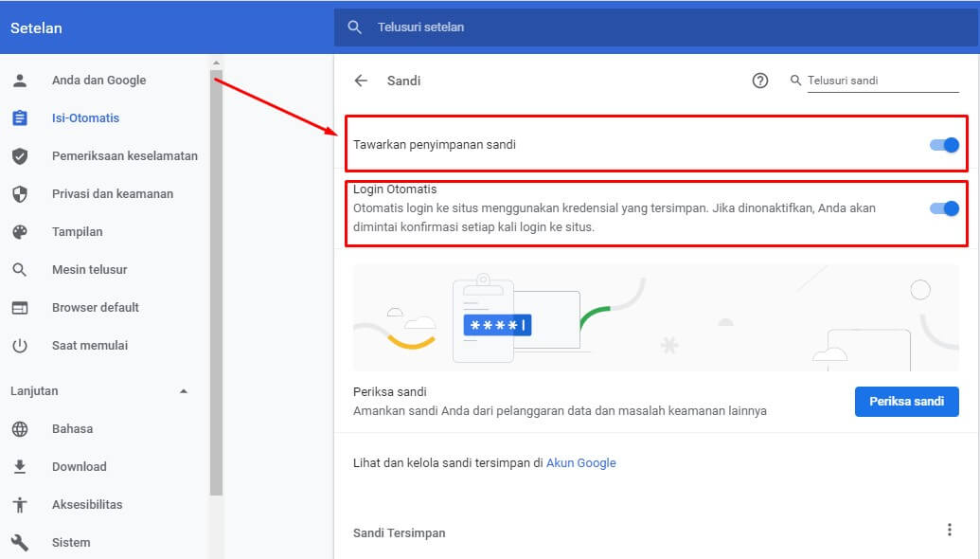Image resolution: width=980 pixels, height=559 pixels.
Task: Click the Periksa sandi button
Action: (x=907, y=402)
